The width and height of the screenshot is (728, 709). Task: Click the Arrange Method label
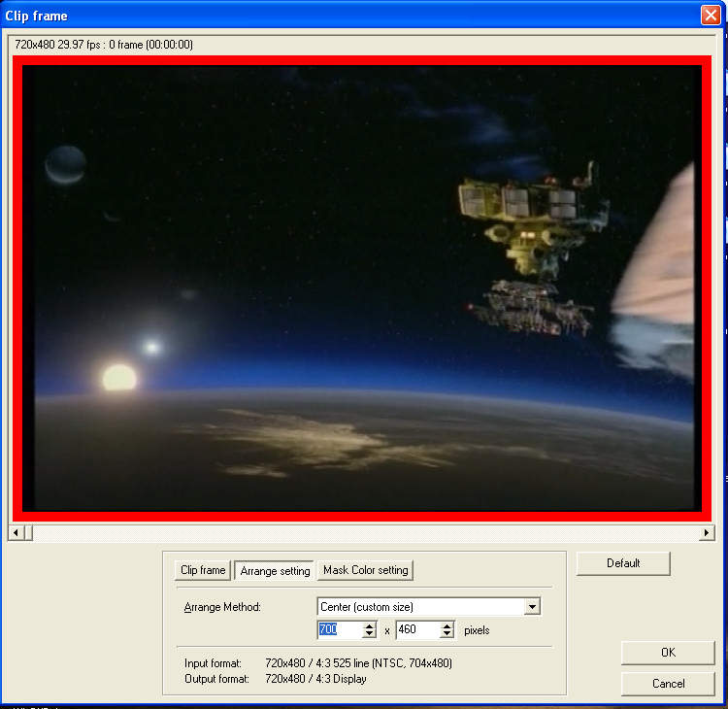(x=222, y=607)
